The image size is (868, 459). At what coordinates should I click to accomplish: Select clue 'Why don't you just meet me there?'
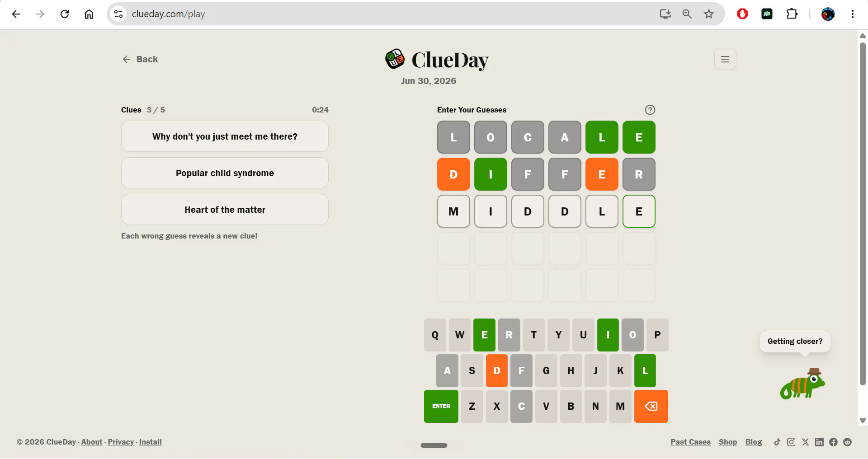pos(225,136)
